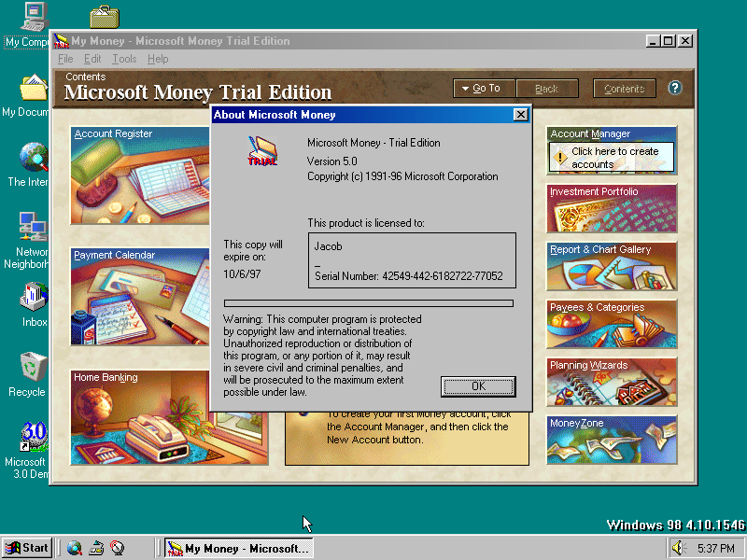The width and height of the screenshot is (747, 560).
Task: Click the volume speaker tray icon
Action: click(678, 548)
